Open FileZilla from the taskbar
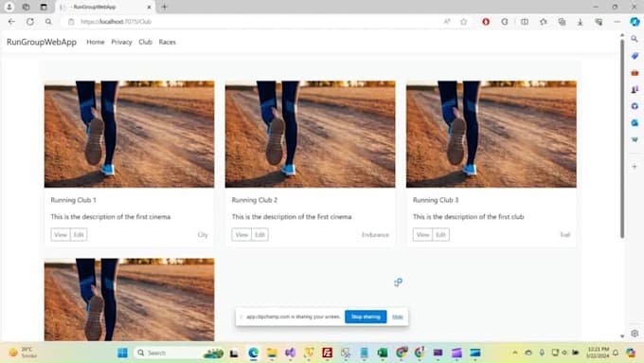The height and width of the screenshot is (363, 644). click(327, 353)
